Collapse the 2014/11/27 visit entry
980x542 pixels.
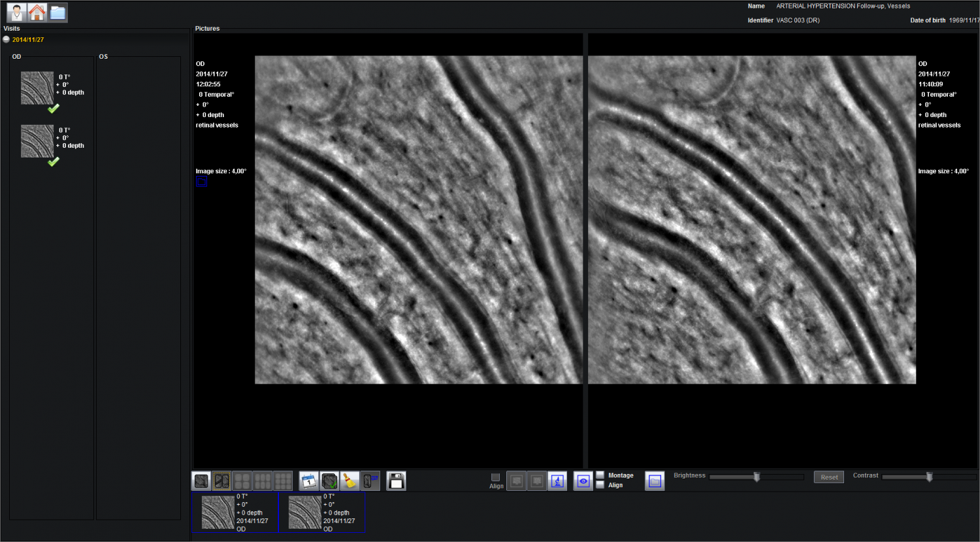point(6,39)
